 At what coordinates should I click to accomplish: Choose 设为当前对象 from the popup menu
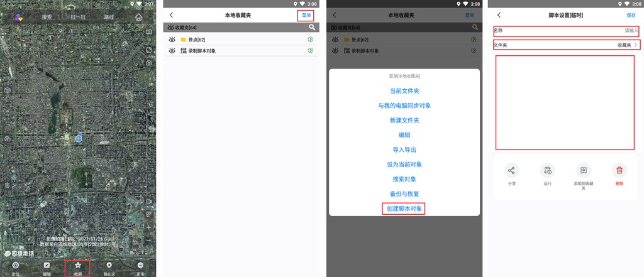click(404, 165)
